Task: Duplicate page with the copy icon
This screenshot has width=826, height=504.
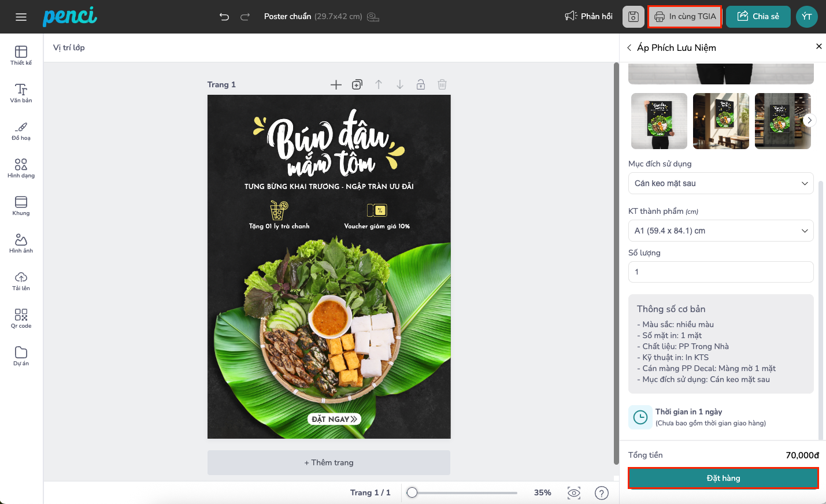Action: (357, 84)
